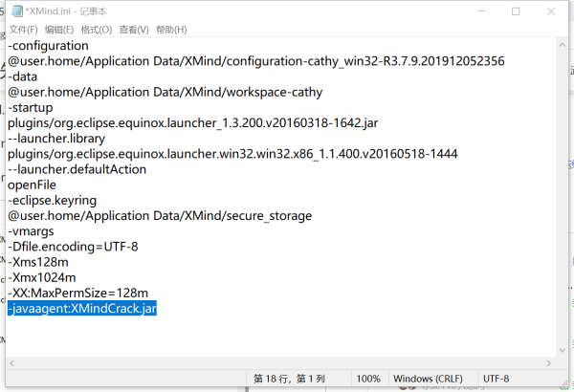The height and width of the screenshot is (392, 574).
Task: Click the Notepad icon in the title bar
Action: coord(15,11)
